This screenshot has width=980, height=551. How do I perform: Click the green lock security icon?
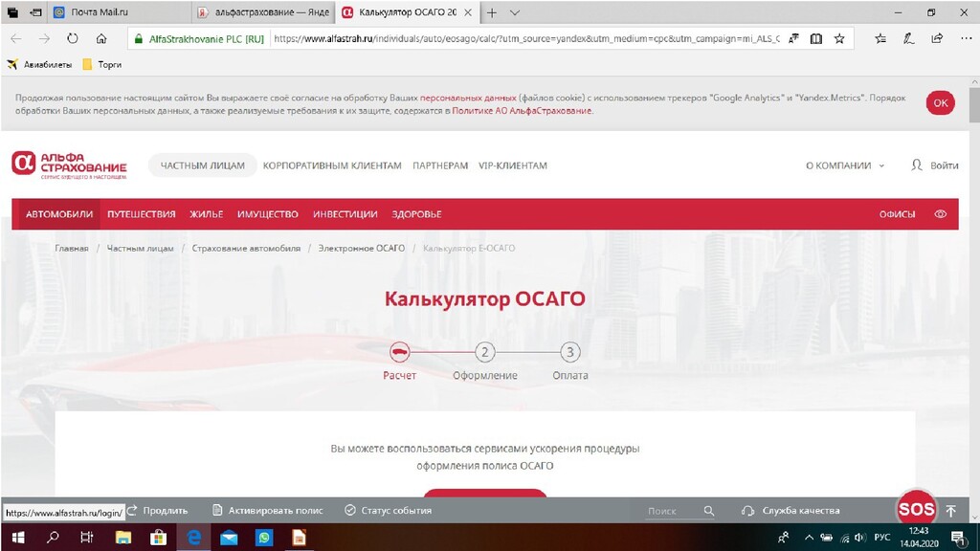(x=139, y=38)
